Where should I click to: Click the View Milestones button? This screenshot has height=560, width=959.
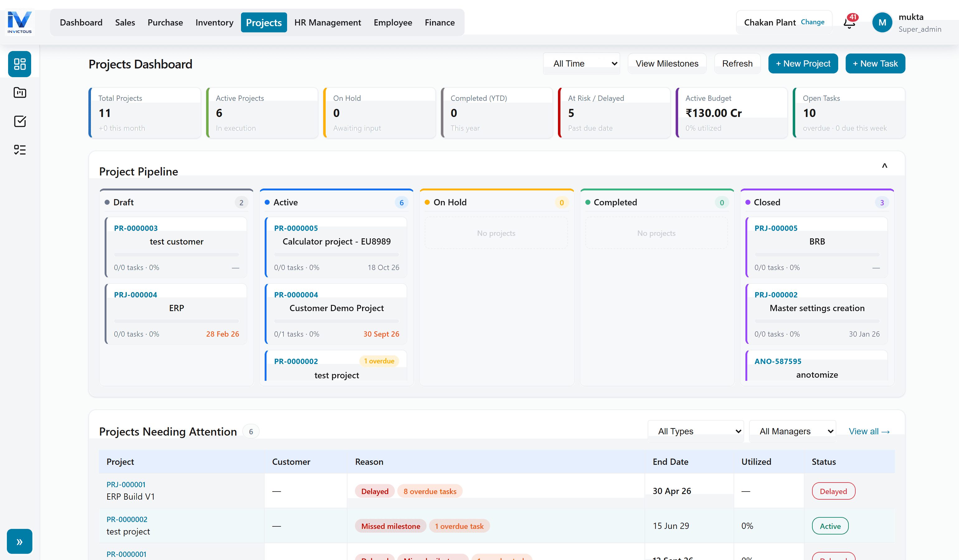click(667, 63)
